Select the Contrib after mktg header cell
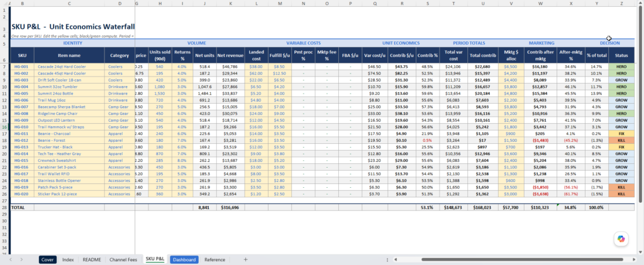 [540, 55]
